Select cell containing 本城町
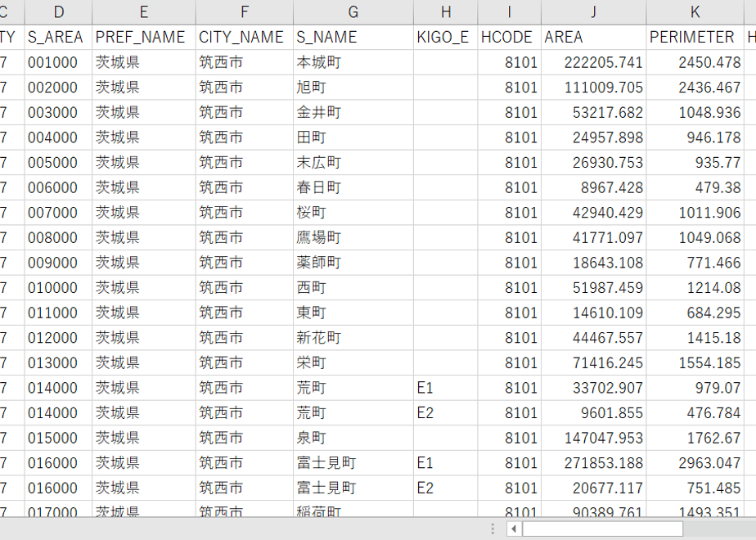Screen dimensions: 756x540 353,62
